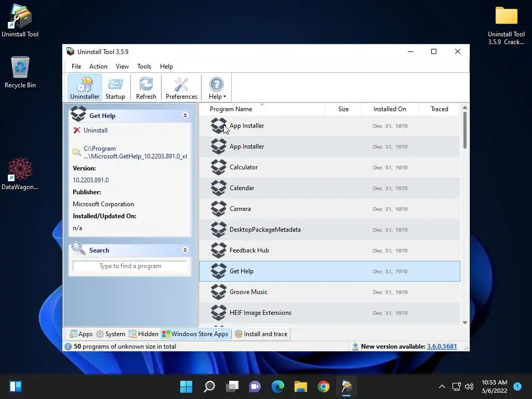Click the Groove Music package icon
Image resolution: width=532 pixels, height=399 pixels.
(219, 292)
